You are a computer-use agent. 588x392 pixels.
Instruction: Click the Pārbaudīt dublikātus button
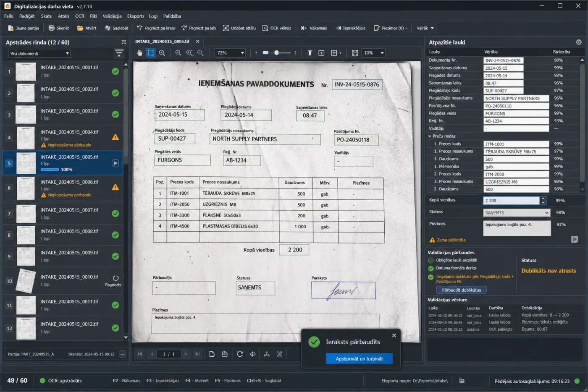coord(461,290)
